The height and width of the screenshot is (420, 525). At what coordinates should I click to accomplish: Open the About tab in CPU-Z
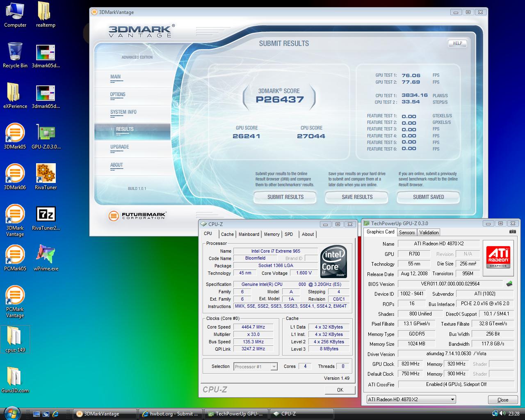coord(308,234)
